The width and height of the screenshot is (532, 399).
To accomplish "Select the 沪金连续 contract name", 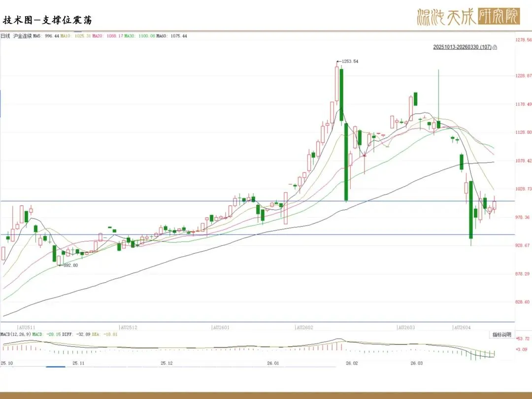I will [x=22, y=36].
